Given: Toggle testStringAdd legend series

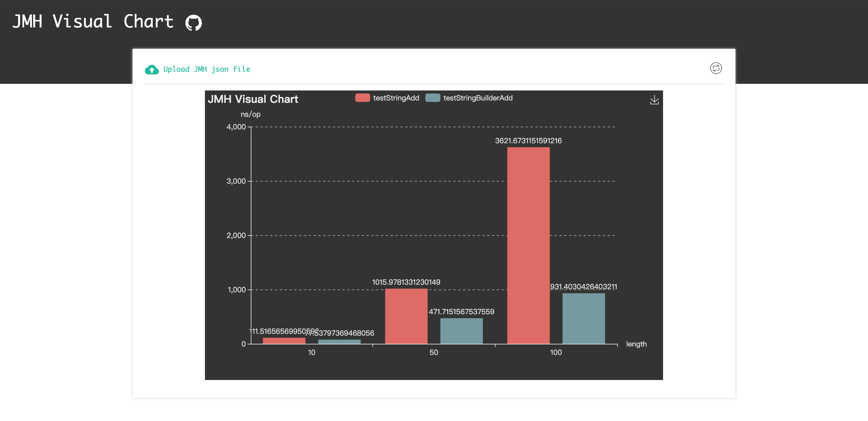Looking at the screenshot, I should [396, 98].
